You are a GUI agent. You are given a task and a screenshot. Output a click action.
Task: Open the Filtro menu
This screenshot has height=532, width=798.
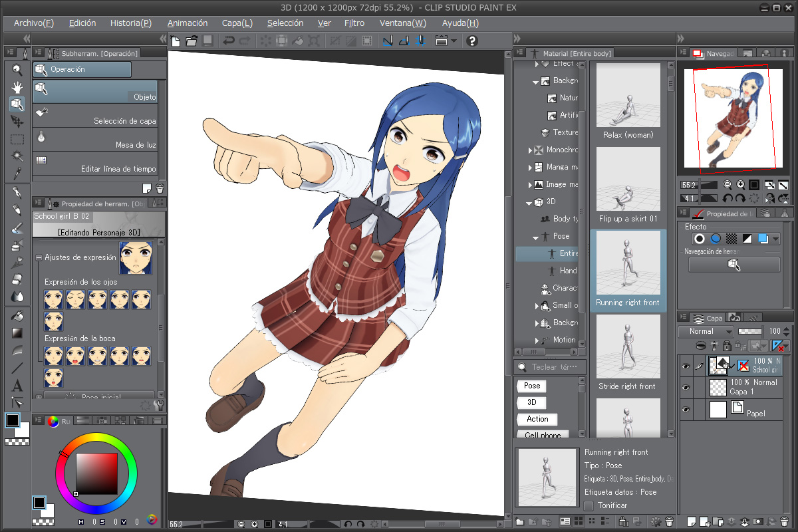pyautogui.click(x=354, y=23)
